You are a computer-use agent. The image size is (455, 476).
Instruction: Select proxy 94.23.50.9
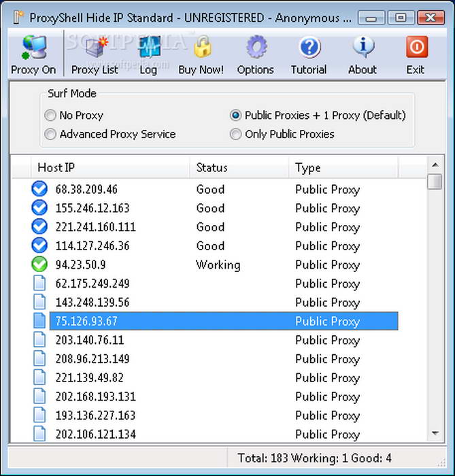pyautogui.click(x=80, y=265)
